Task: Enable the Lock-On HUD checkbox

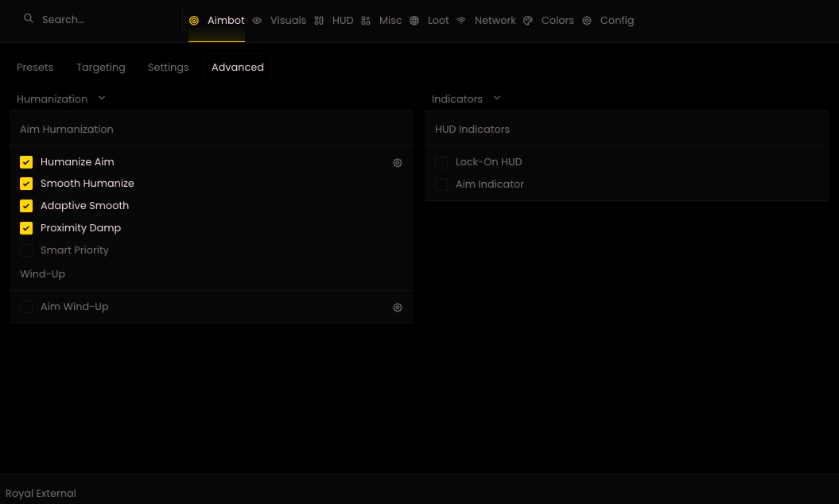Action: (441, 161)
